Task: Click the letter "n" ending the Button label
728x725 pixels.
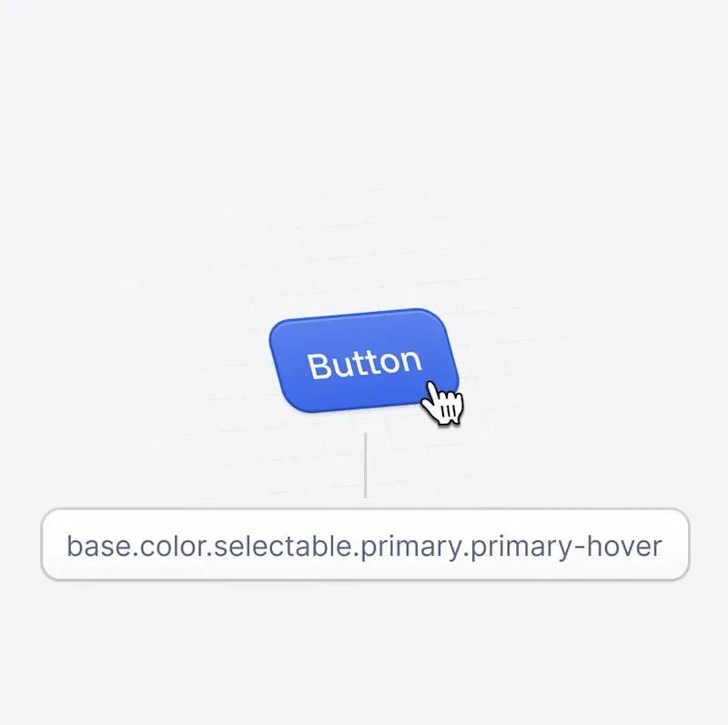Action: (411, 362)
